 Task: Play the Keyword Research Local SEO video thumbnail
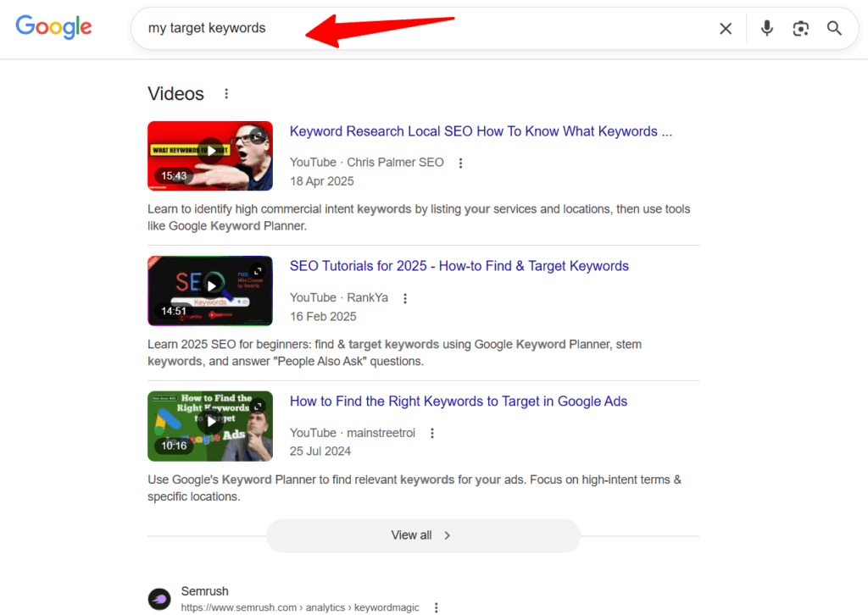209,156
